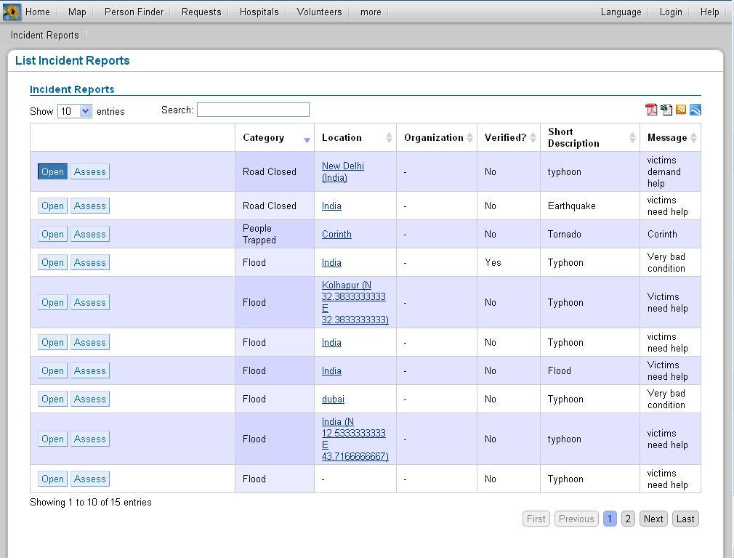Open the Language menu

(621, 12)
